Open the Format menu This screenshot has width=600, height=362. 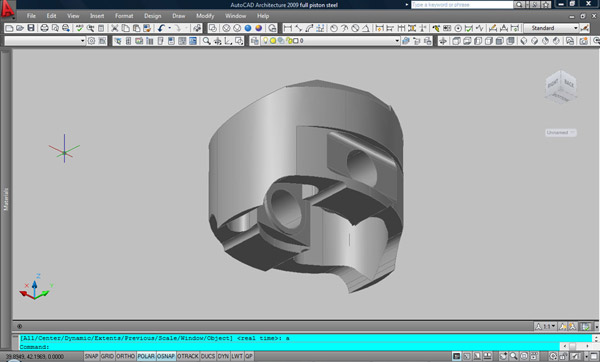tap(124, 16)
